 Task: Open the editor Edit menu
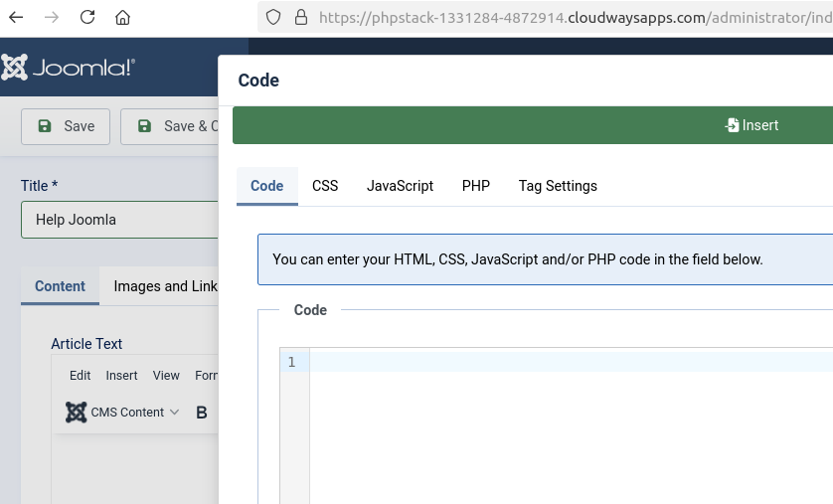coord(81,376)
